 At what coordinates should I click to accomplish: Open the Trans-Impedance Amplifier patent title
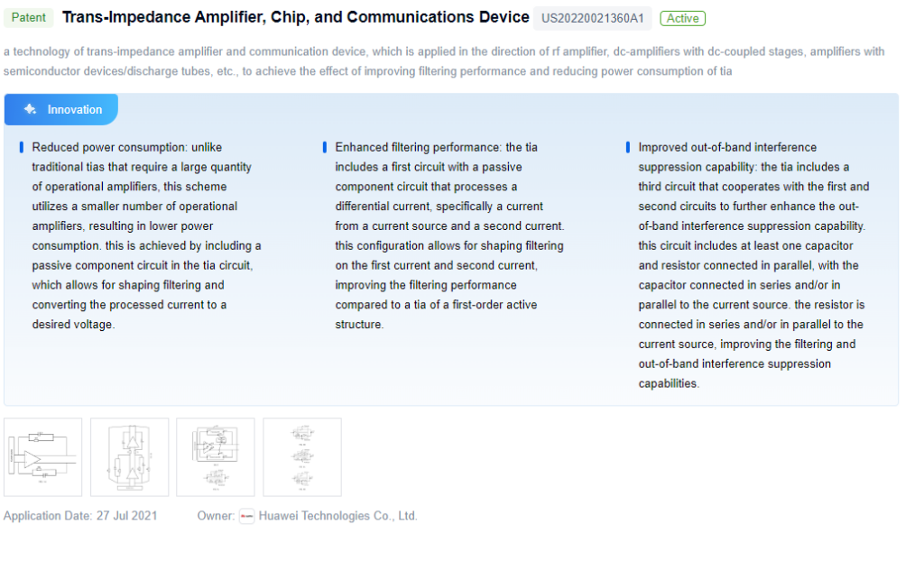click(x=296, y=17)
